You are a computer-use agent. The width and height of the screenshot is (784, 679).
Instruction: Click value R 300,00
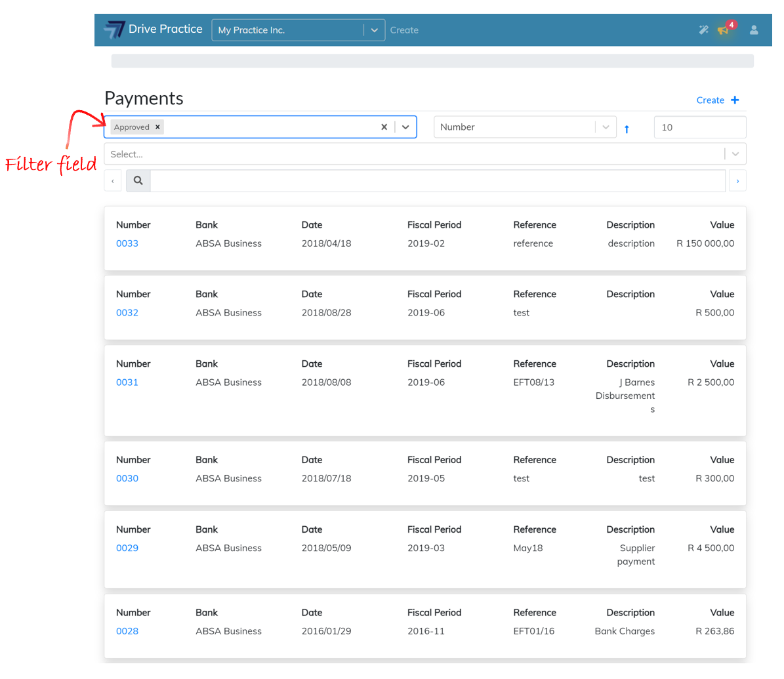pos(714,478)
